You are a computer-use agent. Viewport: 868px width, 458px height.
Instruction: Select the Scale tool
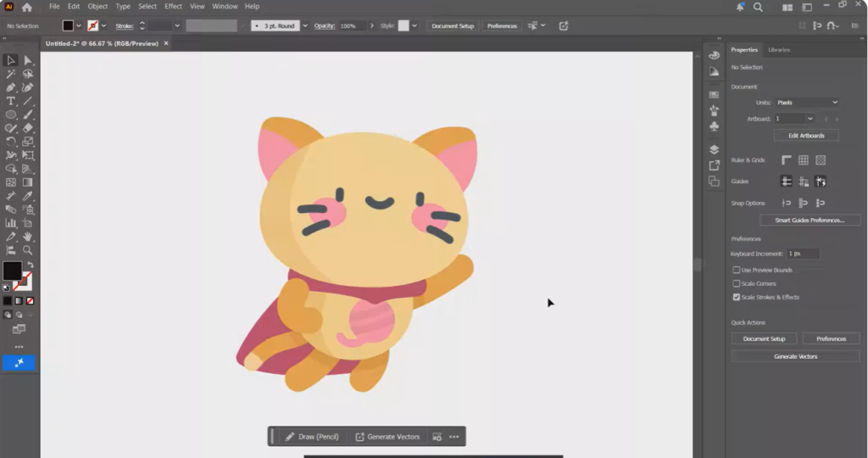pyautogui.click(x=28, y=142)
